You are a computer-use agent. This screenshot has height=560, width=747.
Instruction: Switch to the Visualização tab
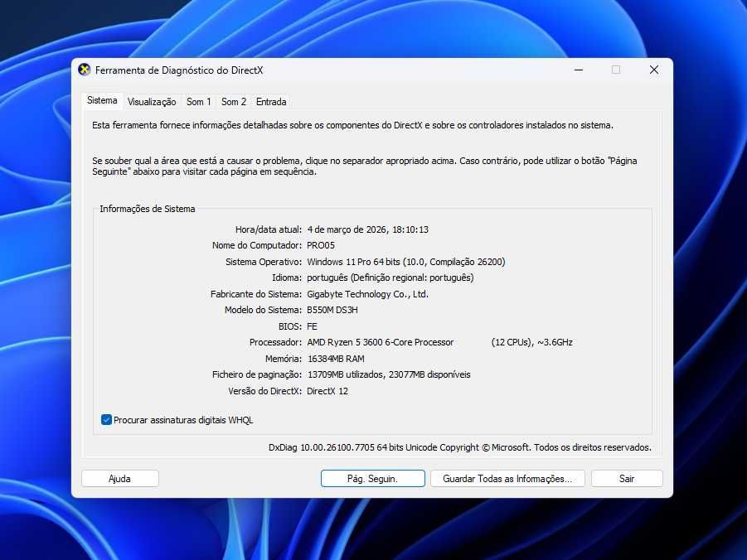[x=152, y=101]
